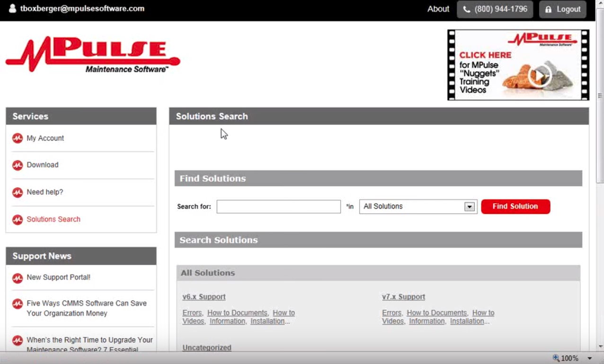Image resolution: width=604 pixels, height=364 pixels.
Task: Click the user profile icon beside the email
Action: (13, 9)
